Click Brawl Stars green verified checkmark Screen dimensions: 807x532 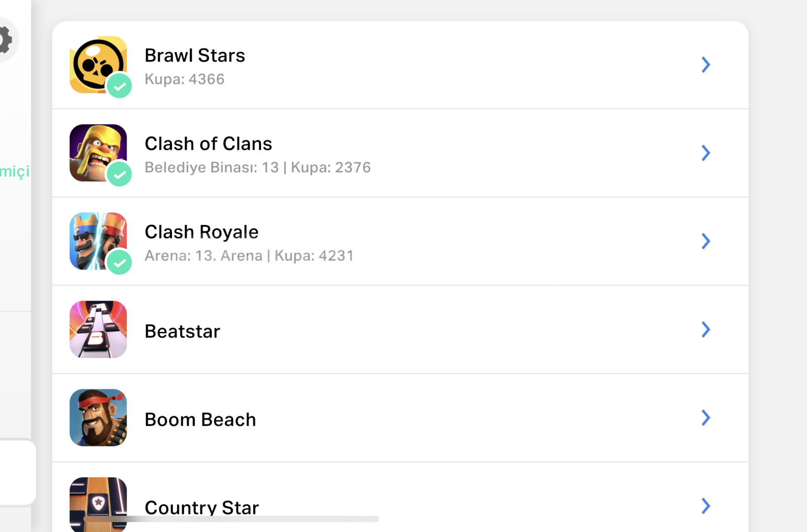pyautogui.click(x=119, y=86)
